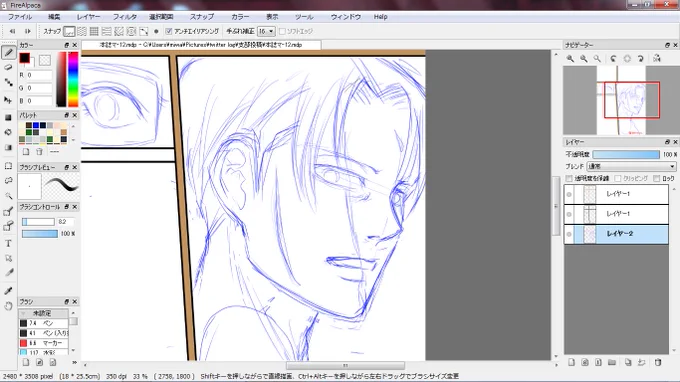Duplicate the selected layer
Screen dimensions: 680x382
628,362
